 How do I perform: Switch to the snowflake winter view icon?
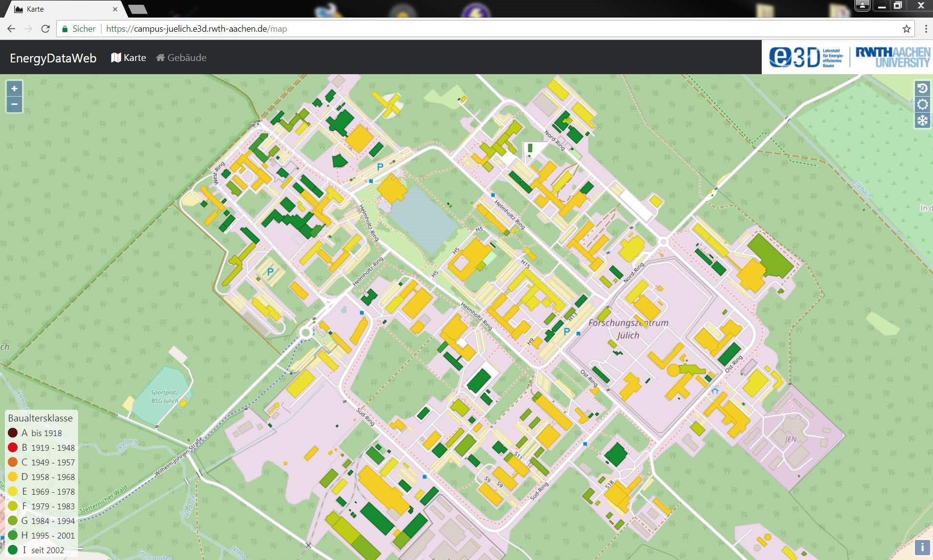tap(922, 120)
